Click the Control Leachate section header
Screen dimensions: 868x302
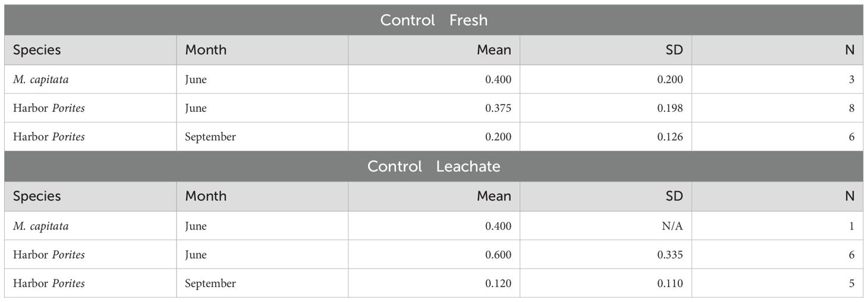(x=434, y=166)
